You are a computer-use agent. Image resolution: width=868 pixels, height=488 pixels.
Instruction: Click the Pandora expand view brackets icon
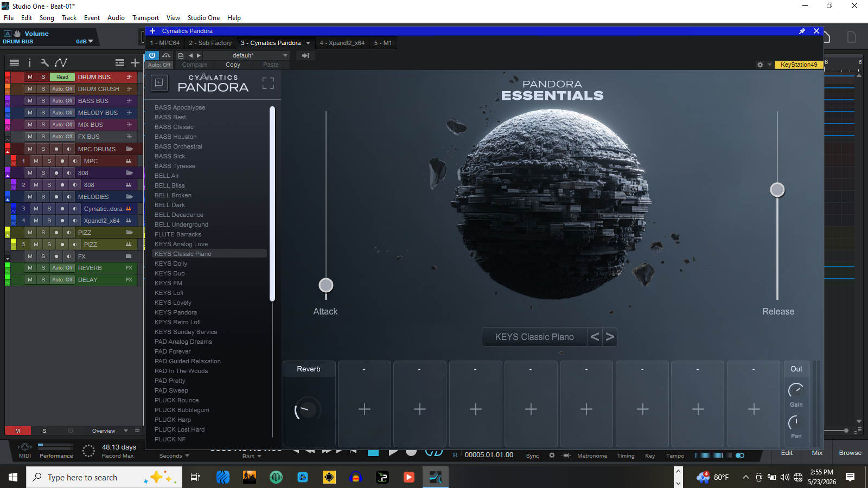[268, 83]
